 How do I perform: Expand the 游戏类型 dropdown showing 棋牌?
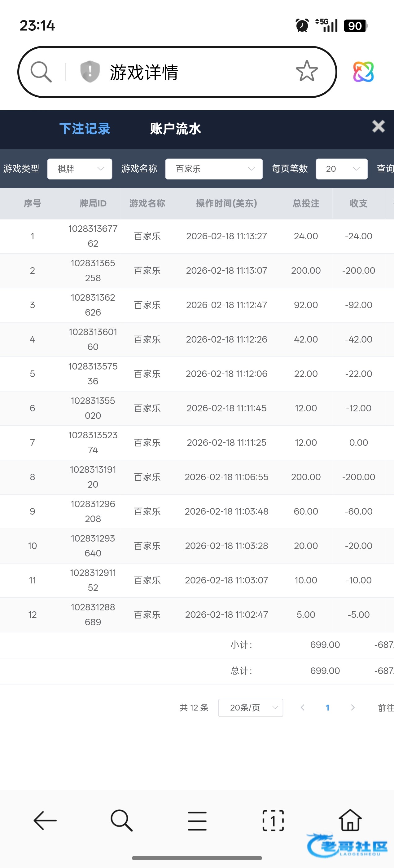[80, 169]
